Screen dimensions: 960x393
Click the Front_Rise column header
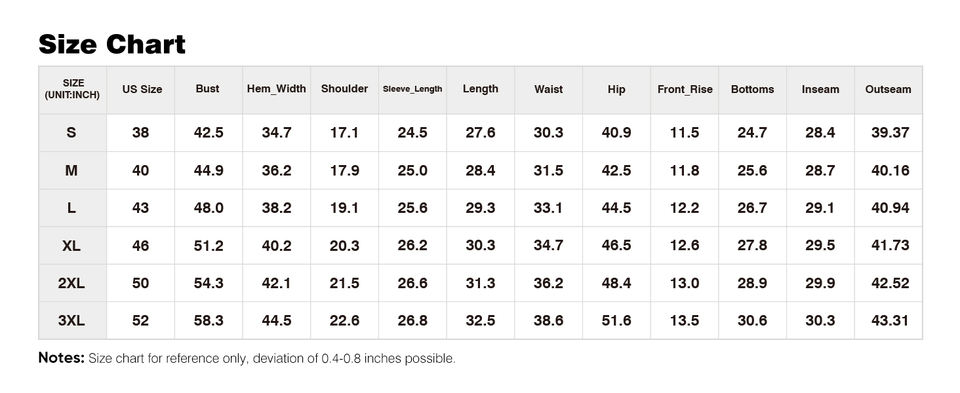[685, 89]
